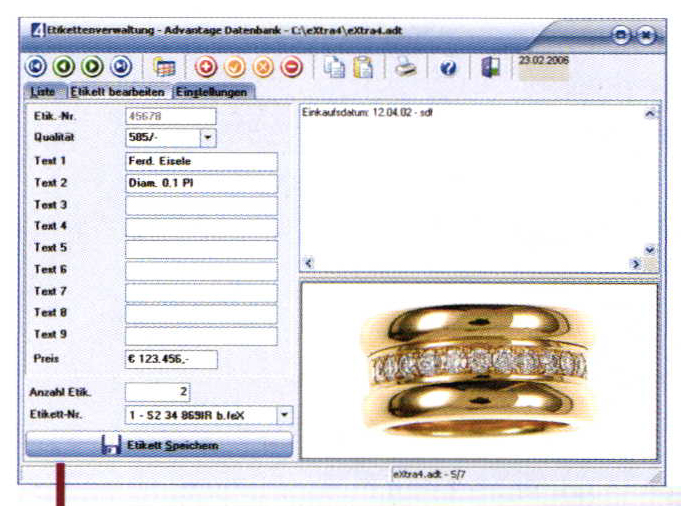This screenshot has height=506, width=681.
Task: Click the Text 1 field with Ferd. Eisele
Action: [201, 162]
